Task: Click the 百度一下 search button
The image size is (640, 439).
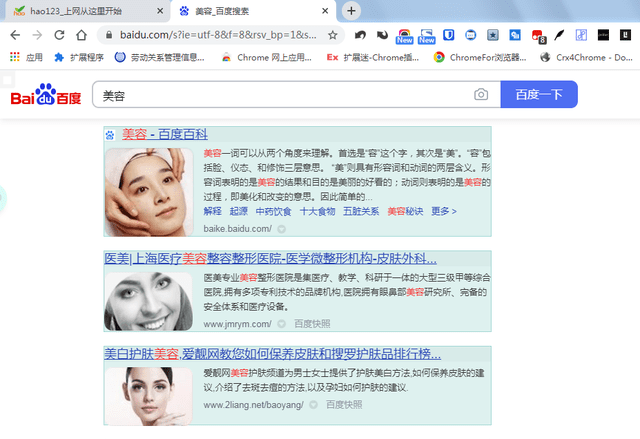Action: tap(539, 95)
